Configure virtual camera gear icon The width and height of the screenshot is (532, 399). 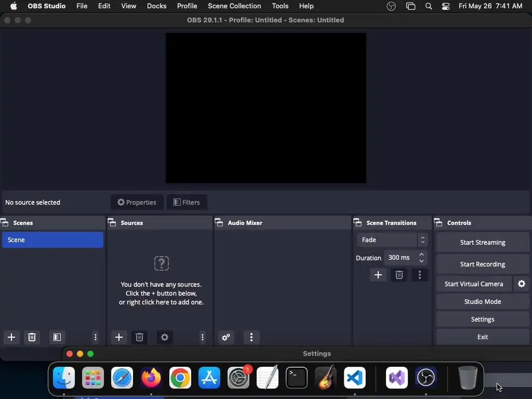click(522, 284)
